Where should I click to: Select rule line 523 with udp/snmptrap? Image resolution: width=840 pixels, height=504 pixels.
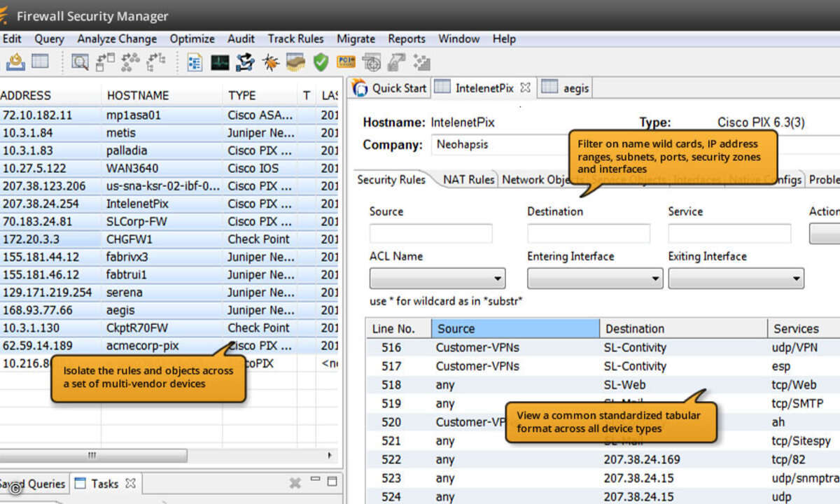[603, 479]
